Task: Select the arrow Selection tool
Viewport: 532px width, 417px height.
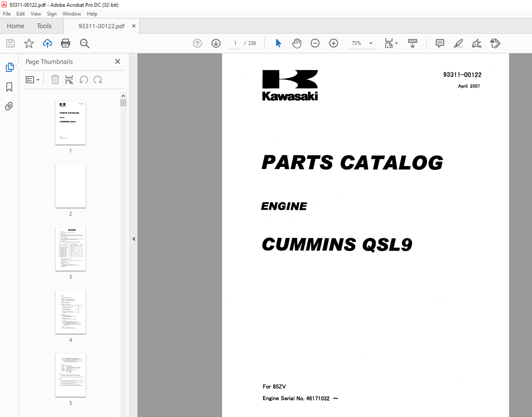Action: pyautogui.click(x=278, y=43)
